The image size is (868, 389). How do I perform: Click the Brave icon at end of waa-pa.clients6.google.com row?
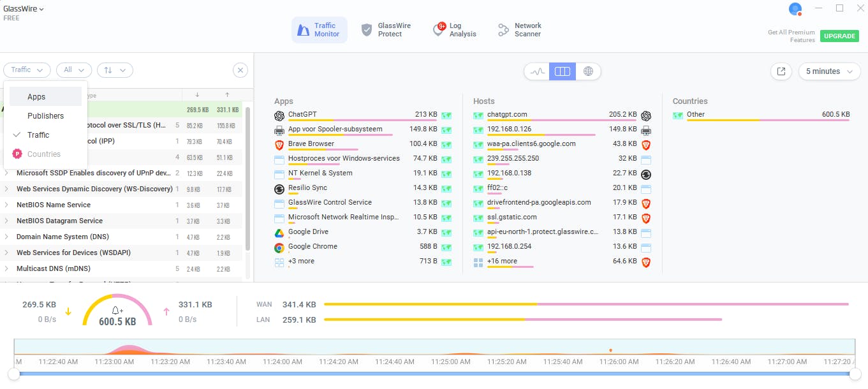pos(646,145)
